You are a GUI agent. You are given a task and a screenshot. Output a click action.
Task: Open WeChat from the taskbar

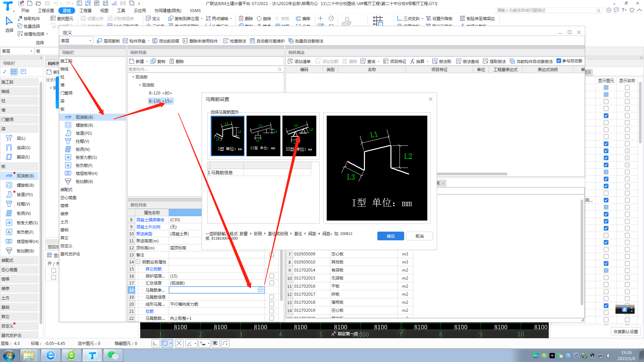point(113,355)
